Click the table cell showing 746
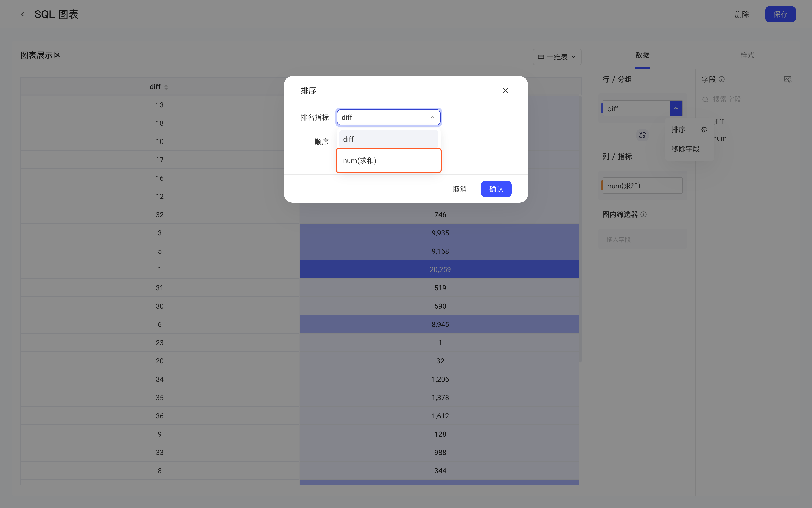Viewport: 812px width, 508px height. 439,215
